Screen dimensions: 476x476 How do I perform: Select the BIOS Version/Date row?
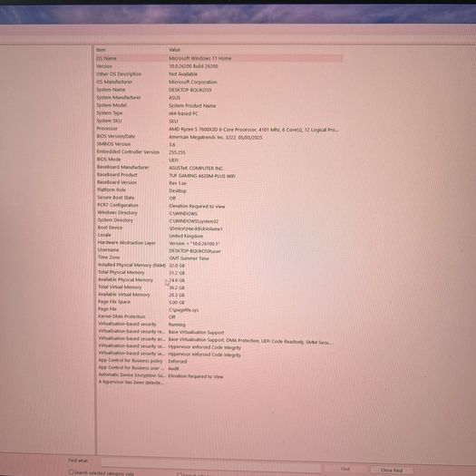coord(218,137)
